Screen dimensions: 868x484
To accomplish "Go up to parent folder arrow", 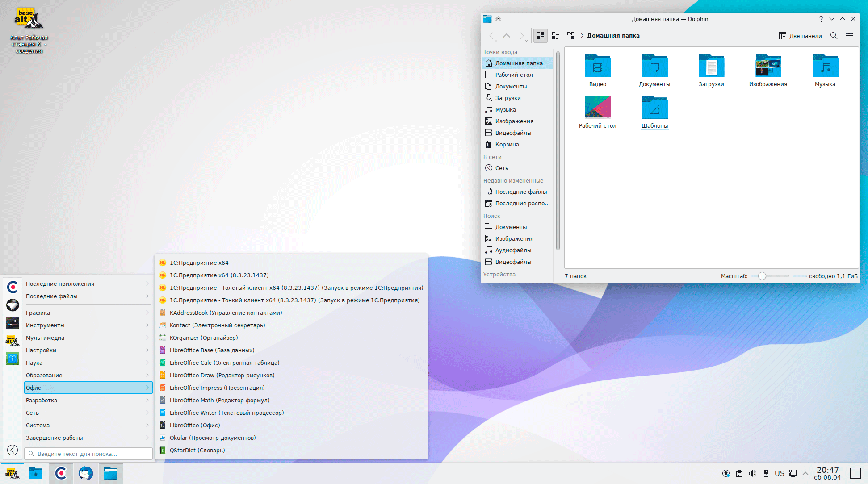I will tap(506, 36).
